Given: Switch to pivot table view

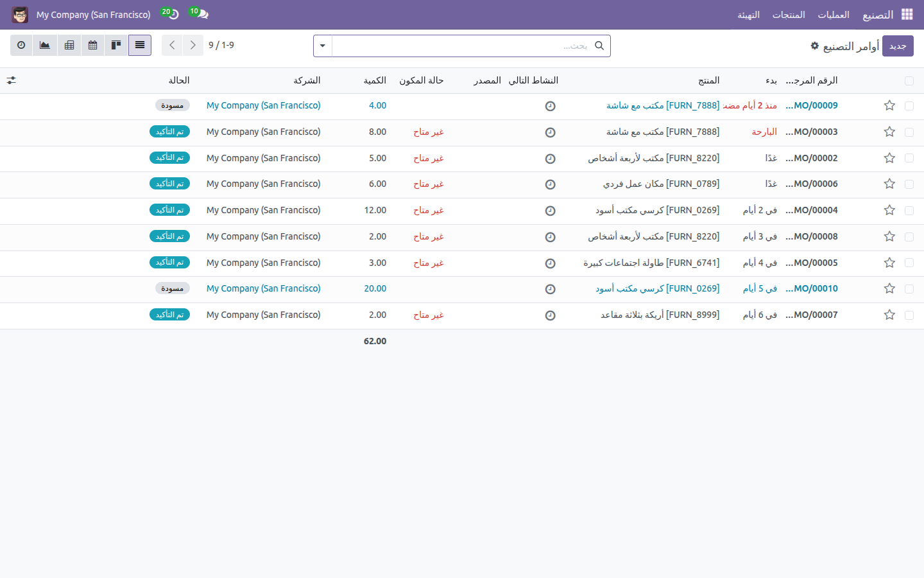Looking at the screenshot, I should (69, 46).
